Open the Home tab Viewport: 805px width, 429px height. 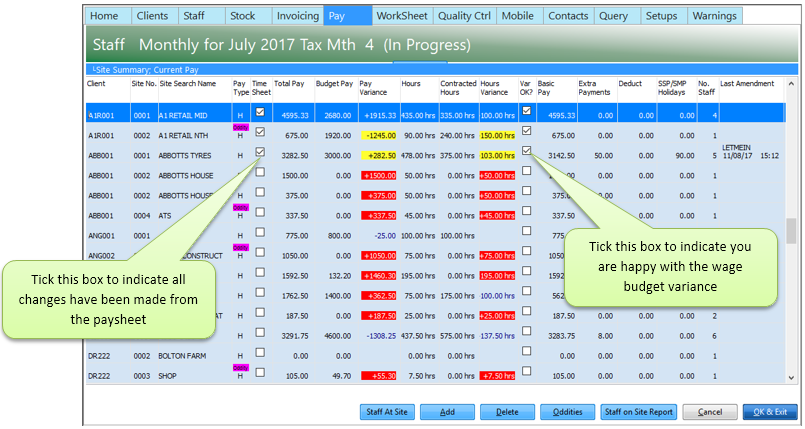(x=108, y=16)
